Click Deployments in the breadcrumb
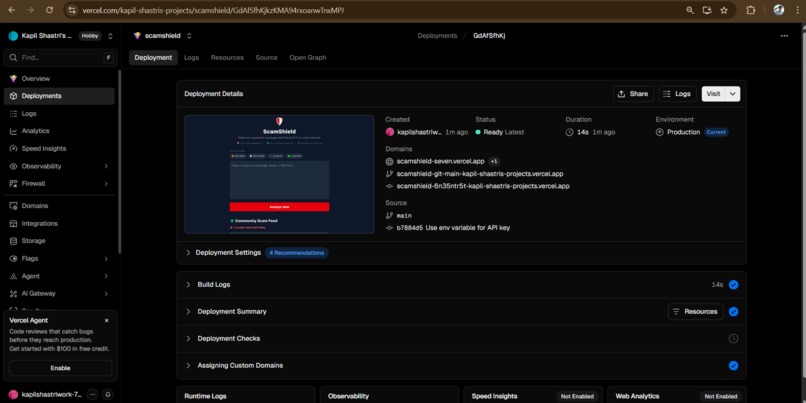806x403 pixels. [437, 36]
